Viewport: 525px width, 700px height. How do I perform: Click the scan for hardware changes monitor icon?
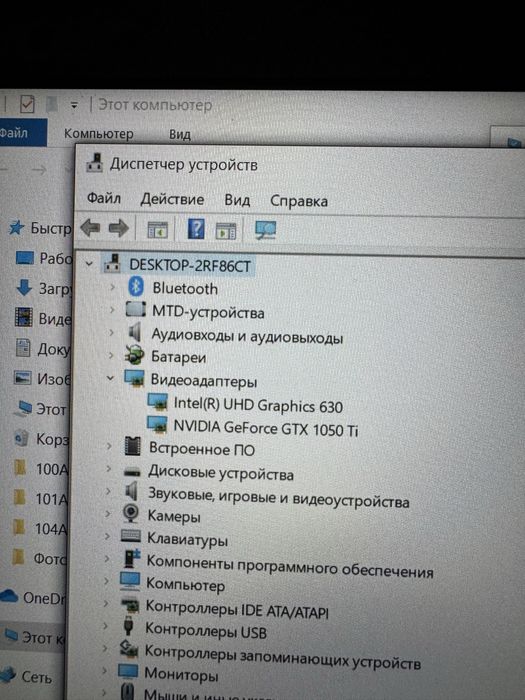(x=265, y=230)
